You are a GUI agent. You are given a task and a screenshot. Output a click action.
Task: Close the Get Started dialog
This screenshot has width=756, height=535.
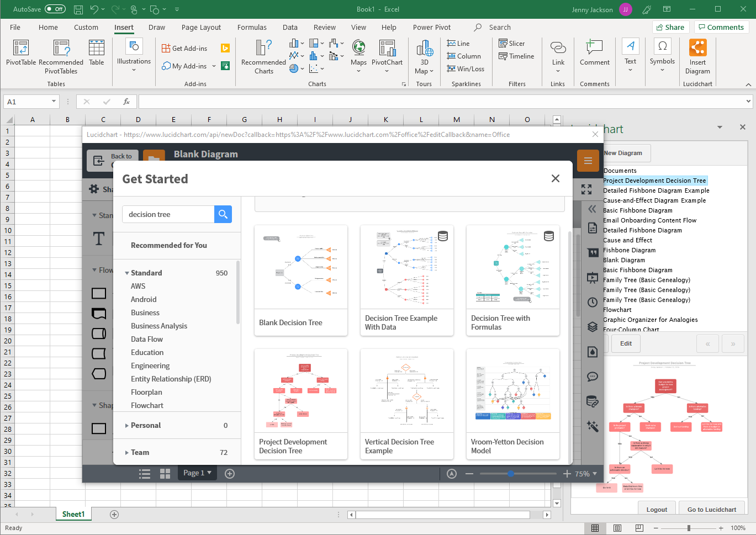[556, 178]
